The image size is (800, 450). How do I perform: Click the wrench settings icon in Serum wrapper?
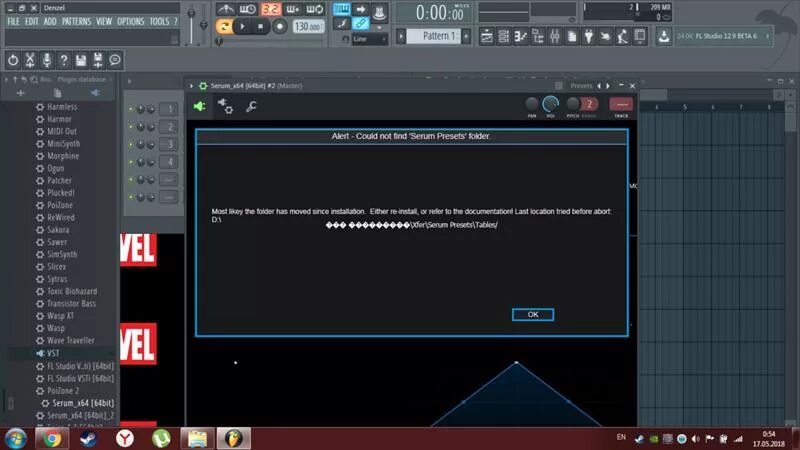coord(251,106)
